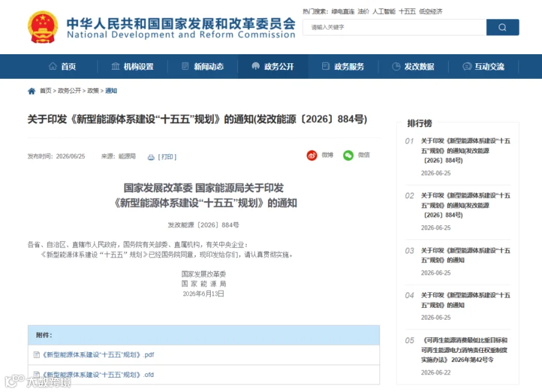Share via the Weibo icon

tap(312, 155)
